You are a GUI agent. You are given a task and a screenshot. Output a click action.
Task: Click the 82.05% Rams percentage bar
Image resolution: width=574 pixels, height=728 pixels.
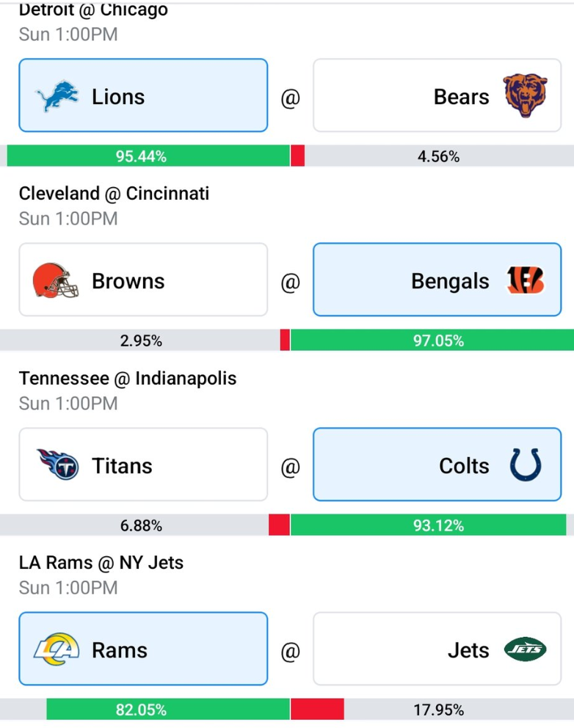(x=168, y=709)
